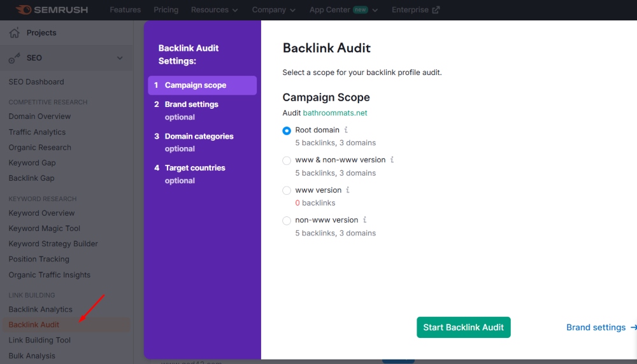Image resolution: width=637 pixels, height=364 pixels.
Task: Open Keyword Magic Tool in the sidebar
Action: [x=44, y=228]
